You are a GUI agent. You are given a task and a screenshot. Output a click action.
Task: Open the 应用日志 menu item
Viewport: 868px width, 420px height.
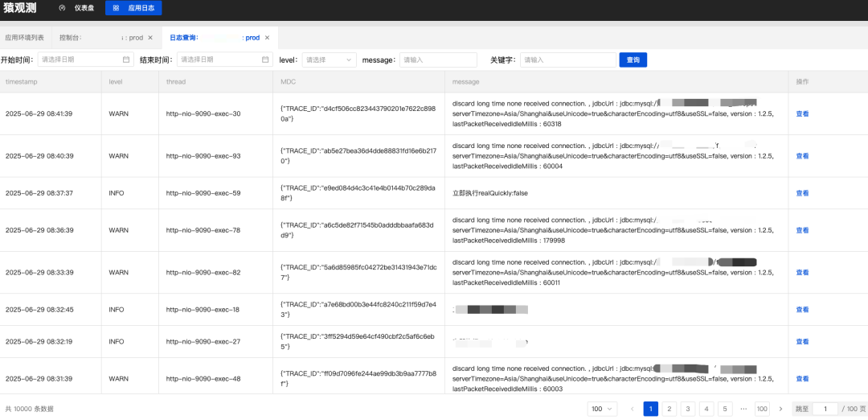pos(133,8)
